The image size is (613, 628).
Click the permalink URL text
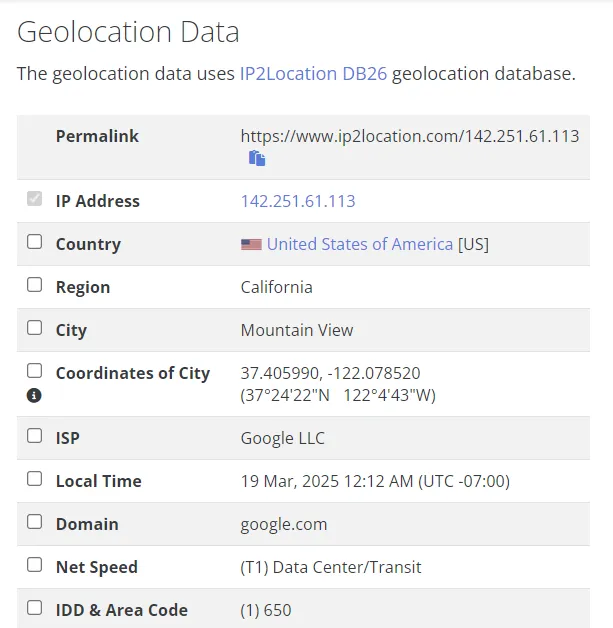409,136
